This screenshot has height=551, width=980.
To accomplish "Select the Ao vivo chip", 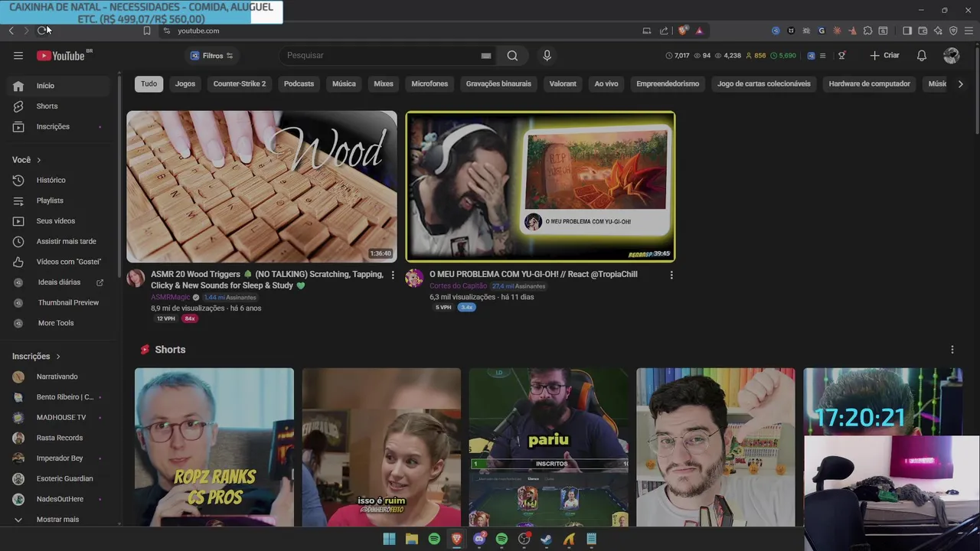I will pyautogui.click(x=606, y=84).
